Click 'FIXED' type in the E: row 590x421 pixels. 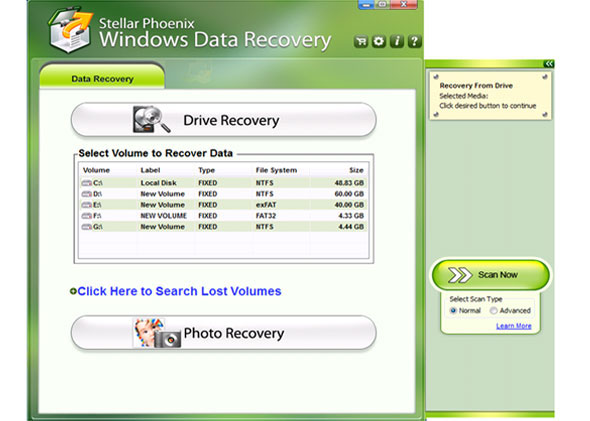(x=208, y=205)
